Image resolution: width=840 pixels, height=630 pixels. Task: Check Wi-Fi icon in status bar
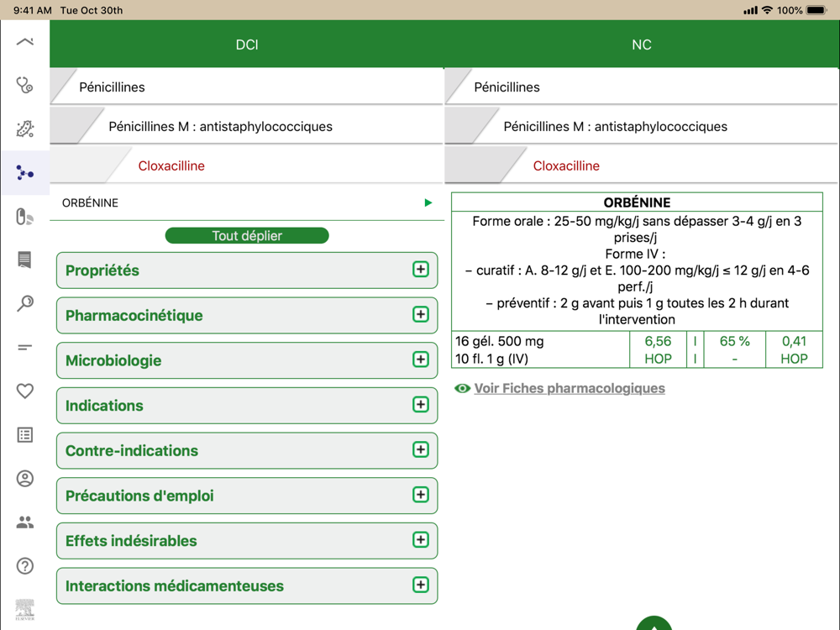pos(767,10)
